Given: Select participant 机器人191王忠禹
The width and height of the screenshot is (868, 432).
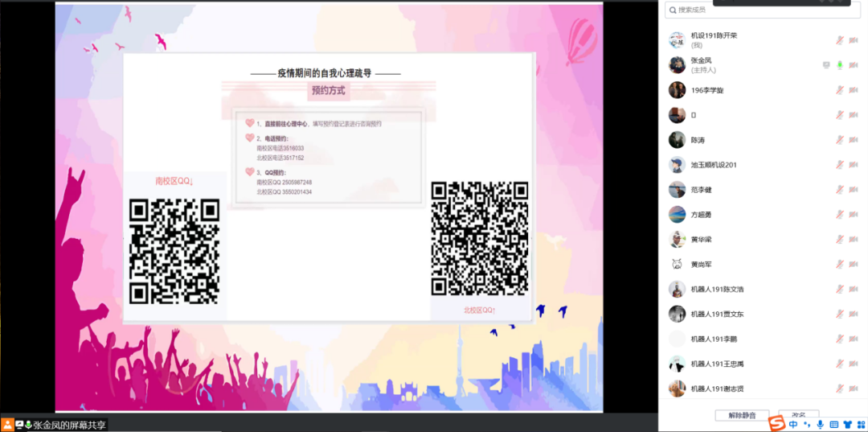Looking at the screenshot, I should (x=762, y=364).
